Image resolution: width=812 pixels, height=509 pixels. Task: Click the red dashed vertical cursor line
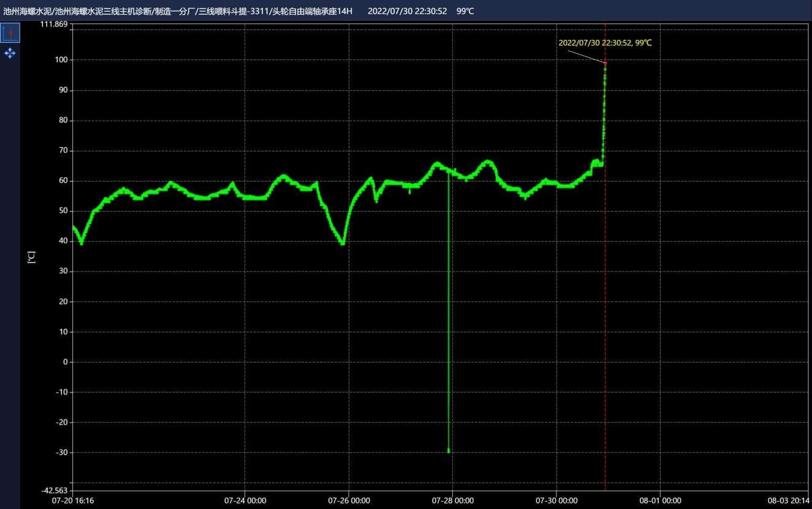click(605, 307)
